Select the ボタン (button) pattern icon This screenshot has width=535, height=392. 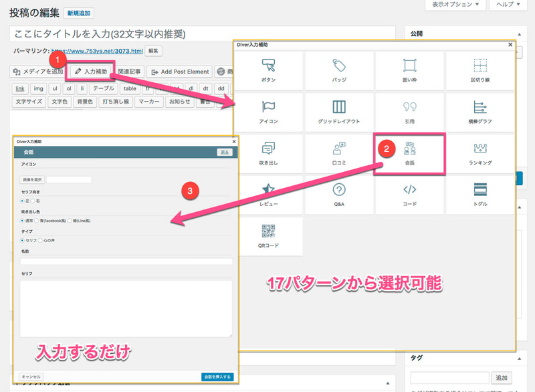pyautogui.click(x=268, y=66)
